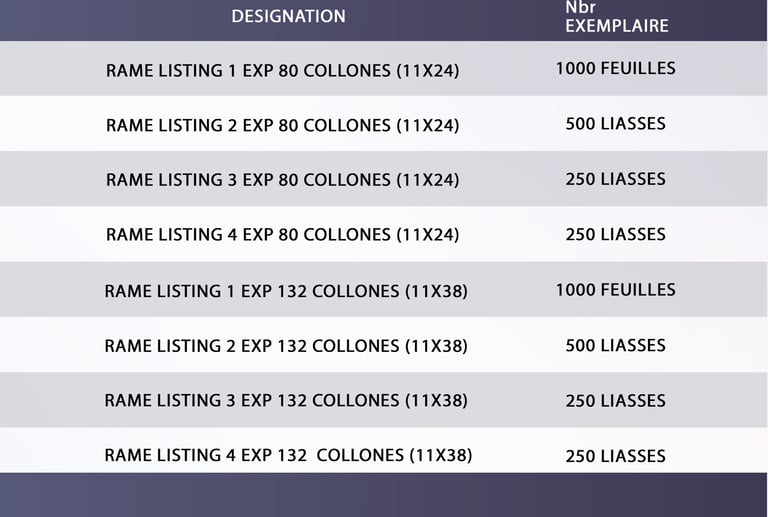
Task: Click the dark footer bar below the table
Action: 384,495
